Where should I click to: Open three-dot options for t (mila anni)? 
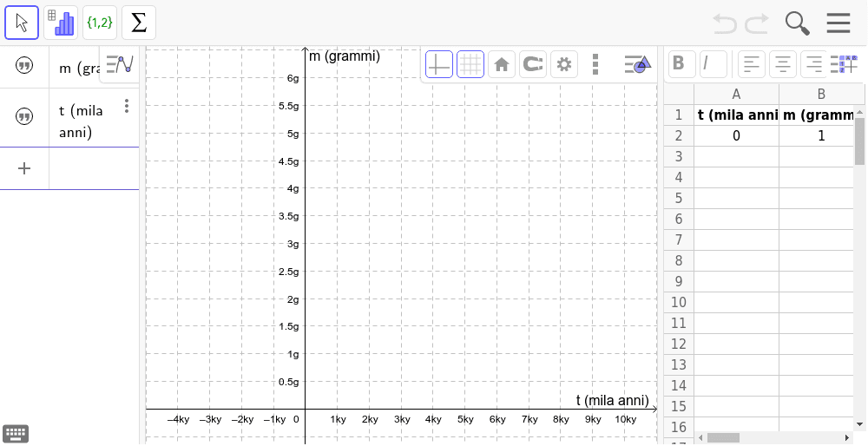[127, 106]
